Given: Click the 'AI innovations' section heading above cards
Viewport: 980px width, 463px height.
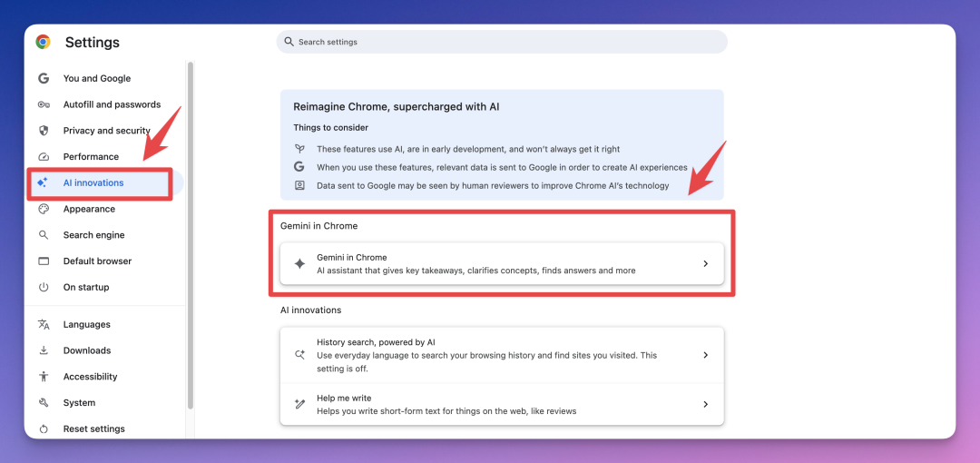Looking at the screenshot, I should point(310,310).
